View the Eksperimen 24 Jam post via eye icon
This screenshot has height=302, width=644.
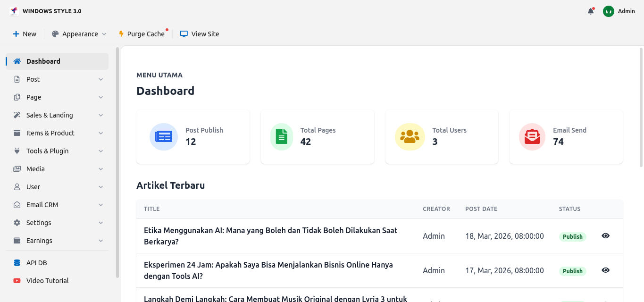point(606,270)
